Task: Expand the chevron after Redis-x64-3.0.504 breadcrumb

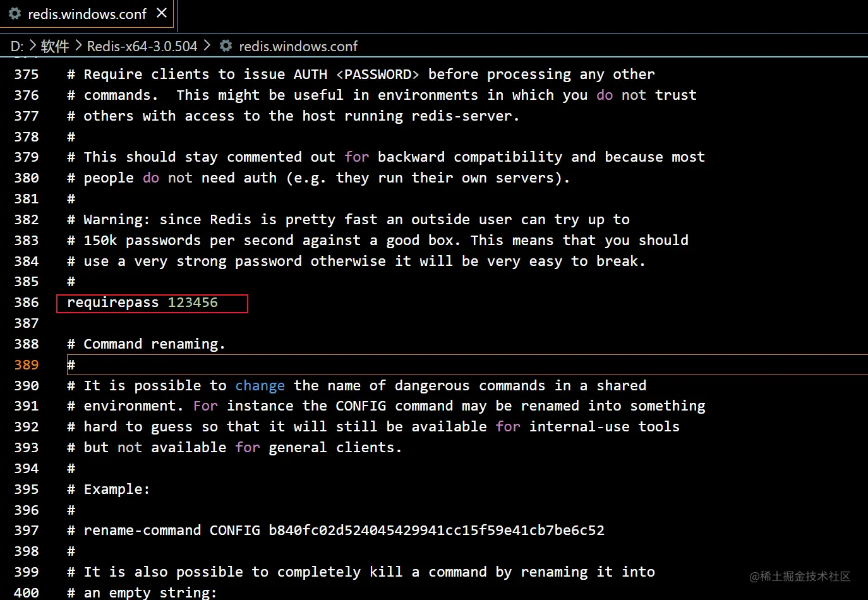Action: pyautogui.click(x=207, y=45)
